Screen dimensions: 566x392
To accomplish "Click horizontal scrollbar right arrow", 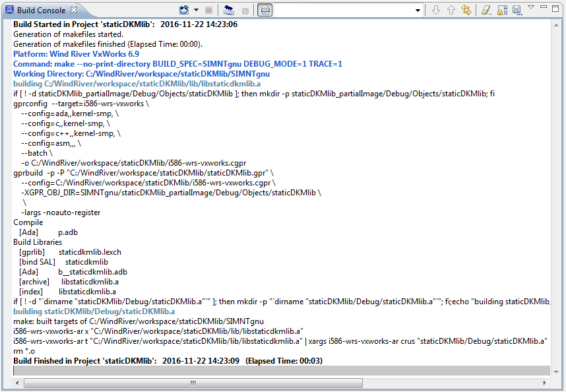I will coord(544,383).
